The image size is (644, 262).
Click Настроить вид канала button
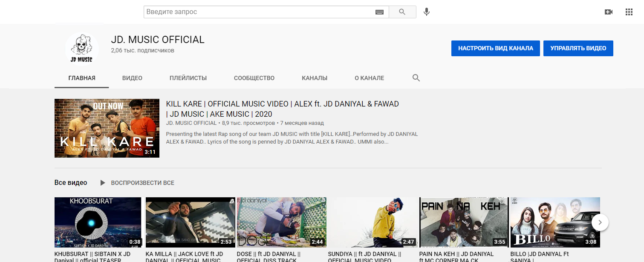click(x=496, y=48)
